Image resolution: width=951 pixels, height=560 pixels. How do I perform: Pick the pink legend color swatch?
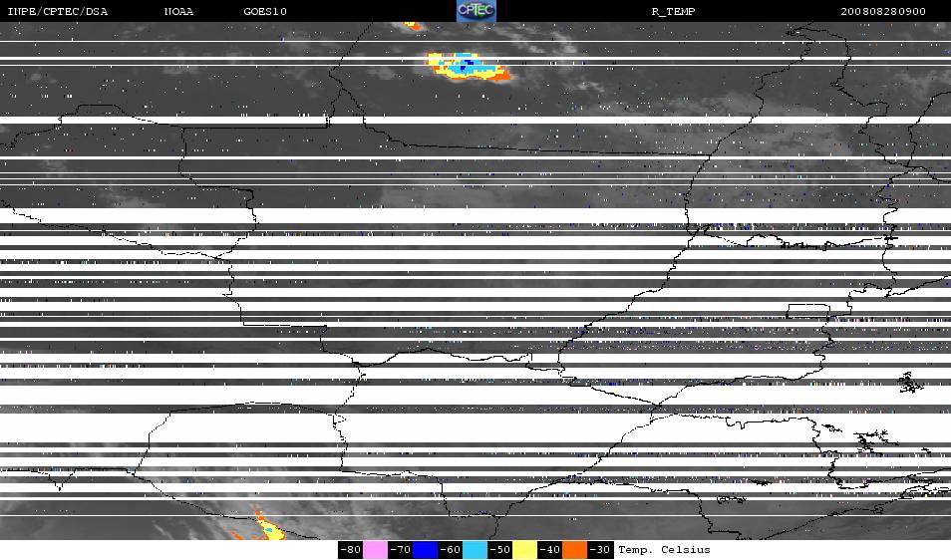point(376,550)
